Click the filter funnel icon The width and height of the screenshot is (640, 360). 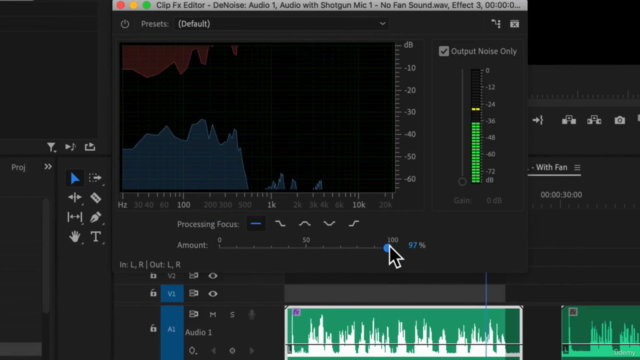[51, 147]
